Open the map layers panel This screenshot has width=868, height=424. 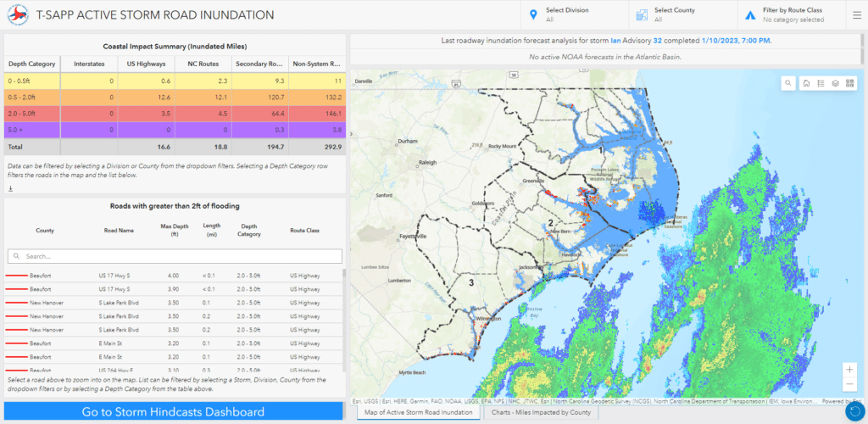pyautogui.click(x=835, y=83)
